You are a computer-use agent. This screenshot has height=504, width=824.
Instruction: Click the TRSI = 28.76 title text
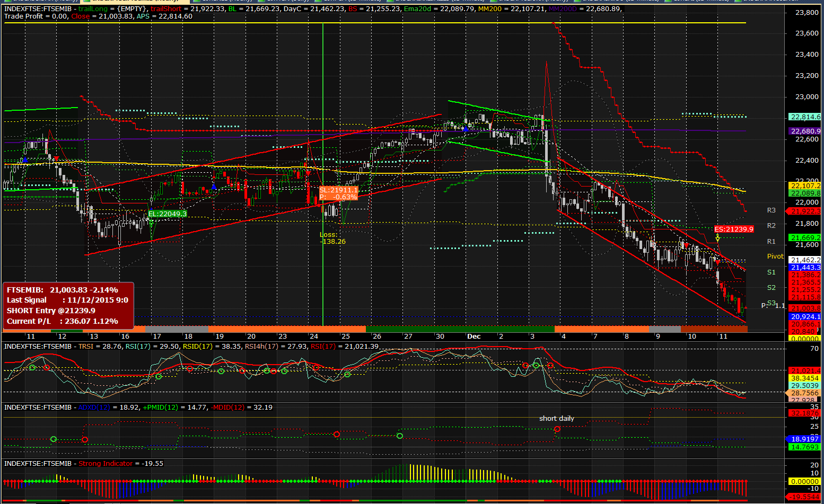101,347
